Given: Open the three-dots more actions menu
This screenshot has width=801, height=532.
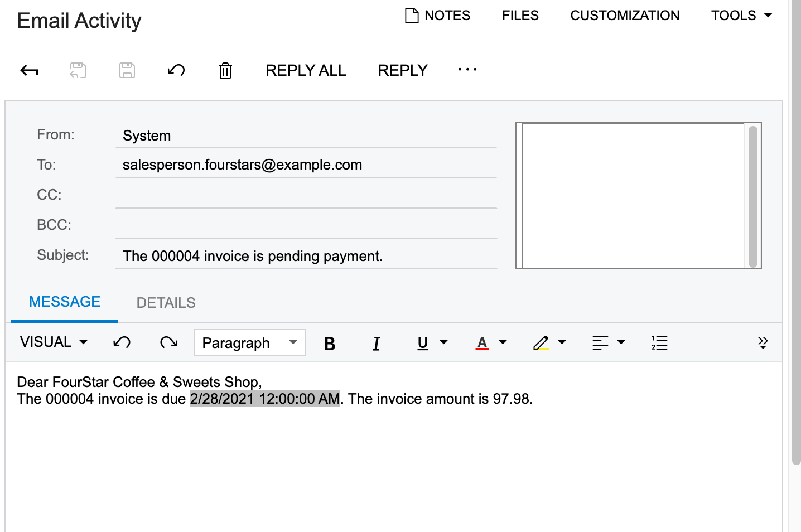Looking at the screenshot, I should coord(467,70).
